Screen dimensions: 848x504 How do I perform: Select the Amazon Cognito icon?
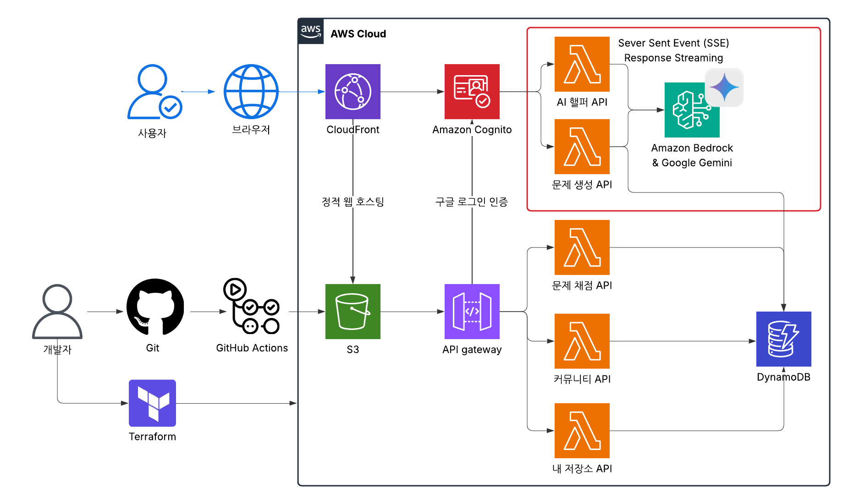[472, 92]
